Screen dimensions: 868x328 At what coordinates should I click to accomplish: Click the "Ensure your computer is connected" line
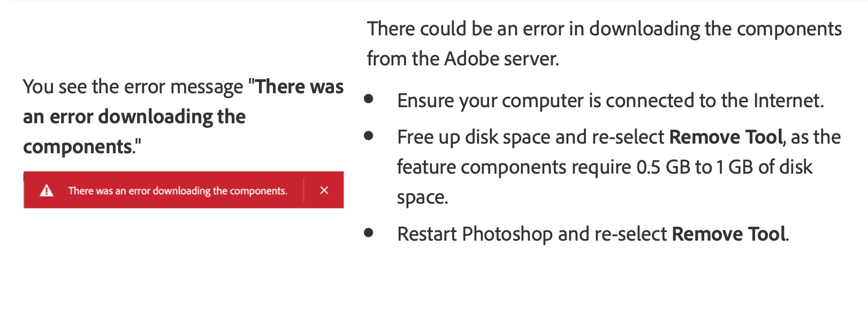coord(610,101)
